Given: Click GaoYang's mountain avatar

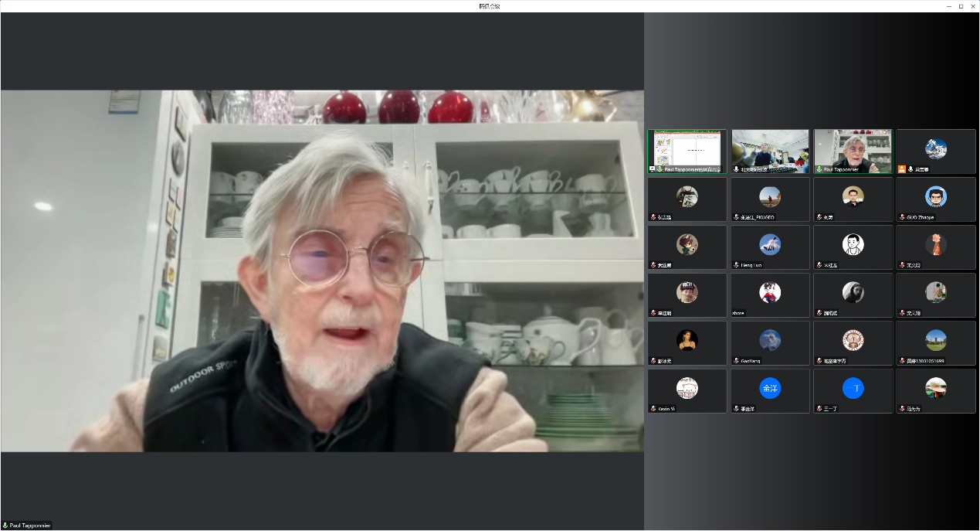Looking at the screenshot, I should [x=769, y=340].
